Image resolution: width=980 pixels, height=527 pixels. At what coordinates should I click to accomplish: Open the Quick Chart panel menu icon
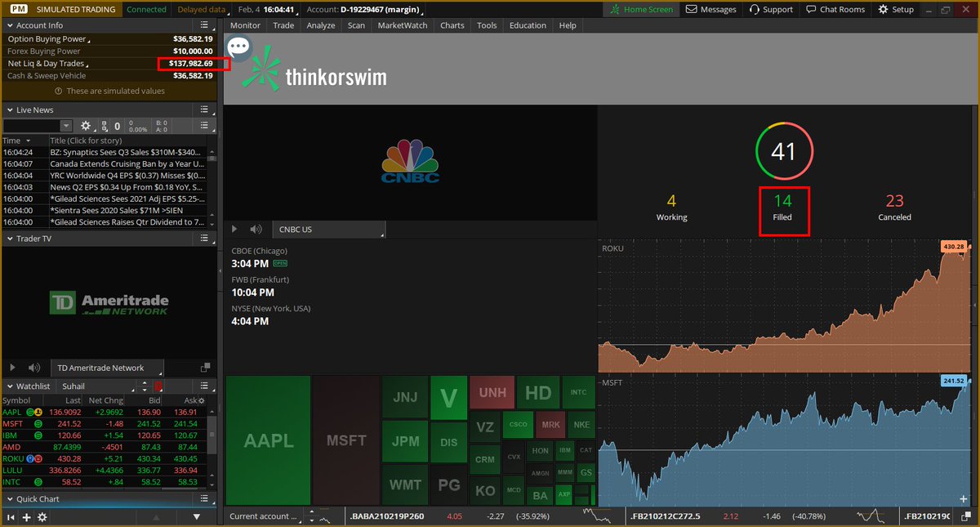206,498
